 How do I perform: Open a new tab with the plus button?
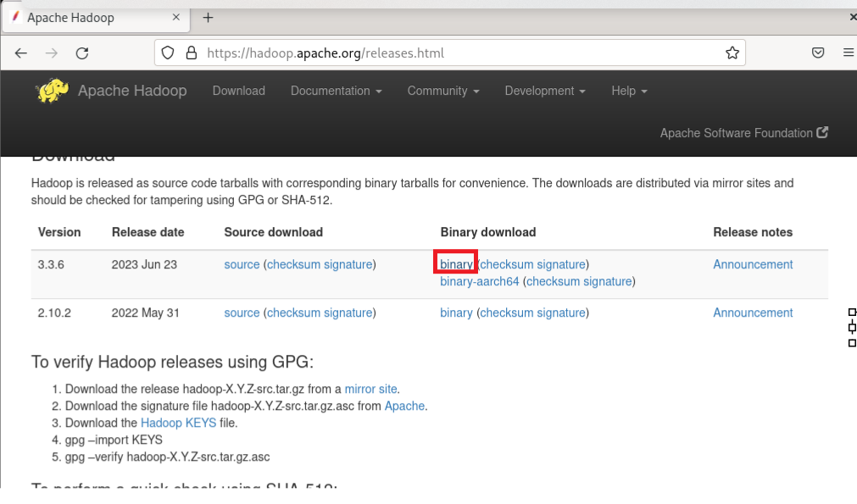pyautogui.click(x=208, y=18)
